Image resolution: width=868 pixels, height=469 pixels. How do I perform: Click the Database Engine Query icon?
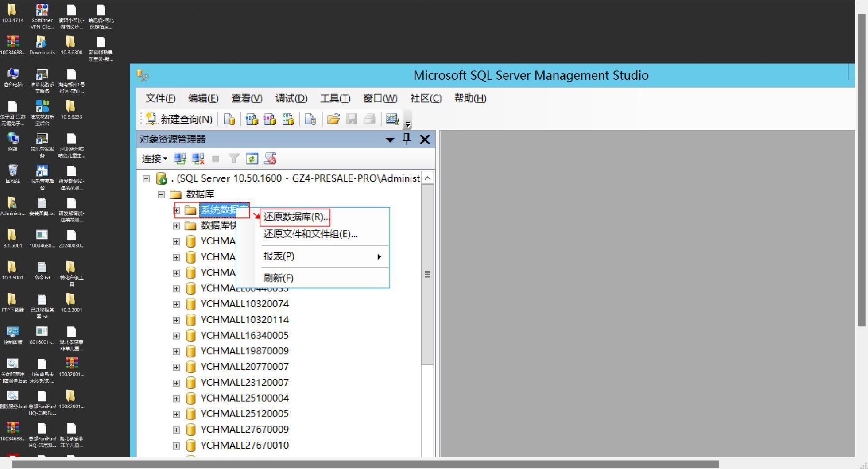click(x=229, y=119)
